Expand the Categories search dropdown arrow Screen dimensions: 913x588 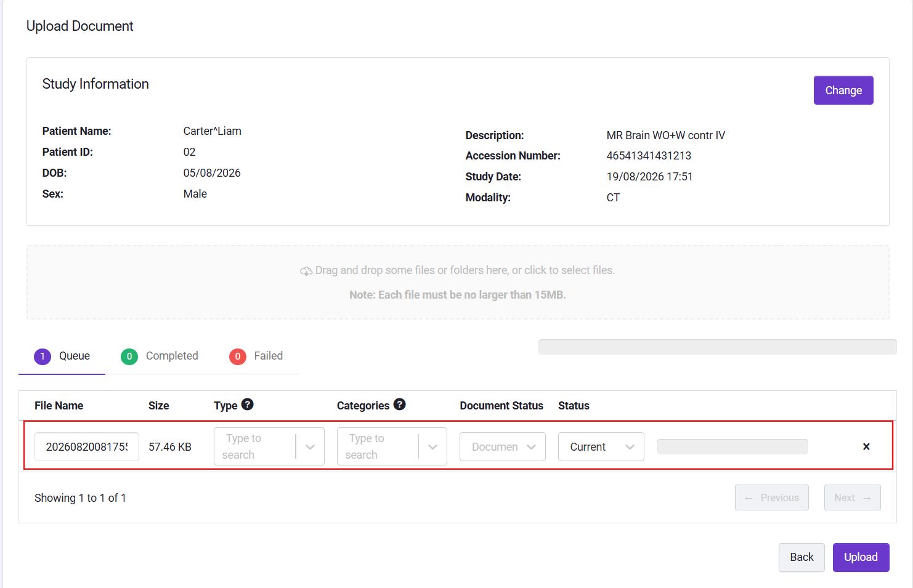tap(432, 447)
